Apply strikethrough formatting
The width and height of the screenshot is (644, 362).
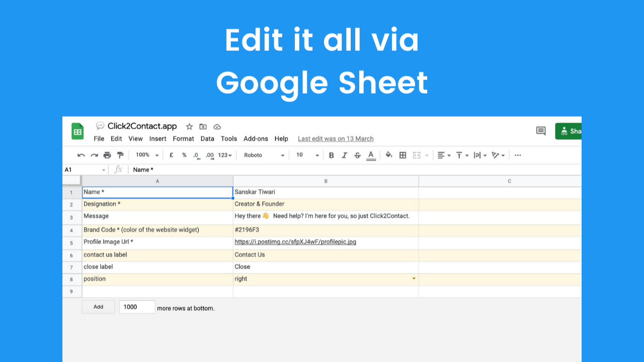pos(358,155)
